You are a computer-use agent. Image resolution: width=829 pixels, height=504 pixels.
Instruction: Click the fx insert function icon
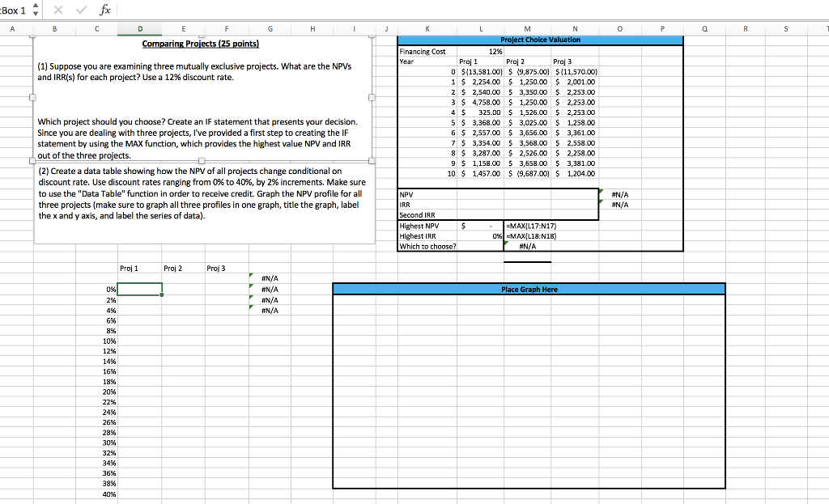pyautogui.click(x=105, y=10)
